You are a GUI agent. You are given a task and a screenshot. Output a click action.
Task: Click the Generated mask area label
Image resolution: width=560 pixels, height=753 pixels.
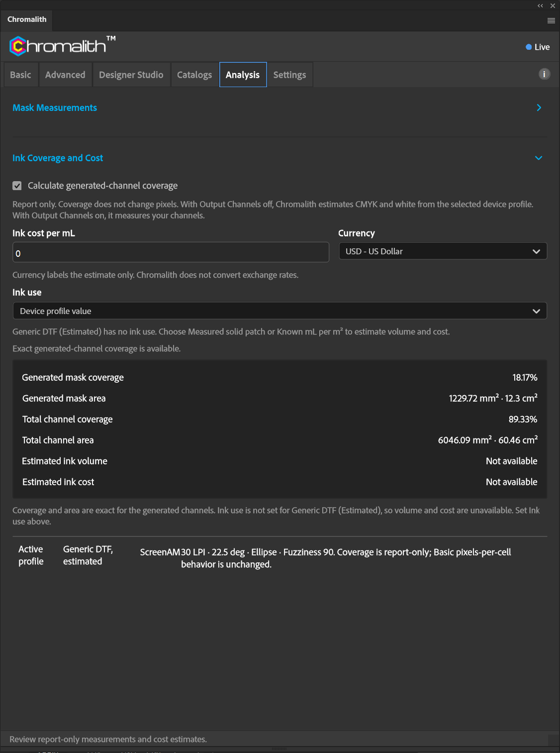(x=64, y=399)
